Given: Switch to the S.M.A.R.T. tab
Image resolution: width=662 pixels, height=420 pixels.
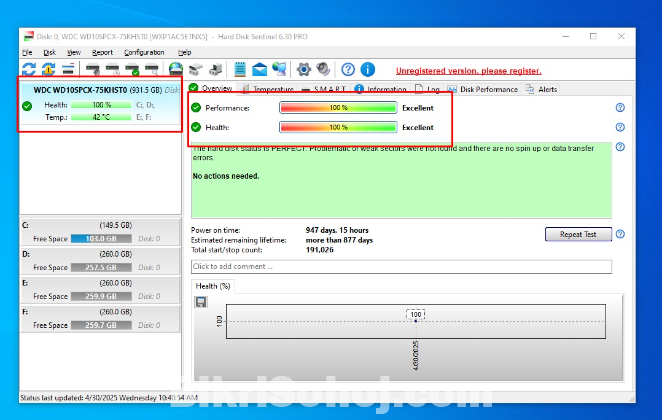Looking at the screenshot, I should [x=324, y=89].
